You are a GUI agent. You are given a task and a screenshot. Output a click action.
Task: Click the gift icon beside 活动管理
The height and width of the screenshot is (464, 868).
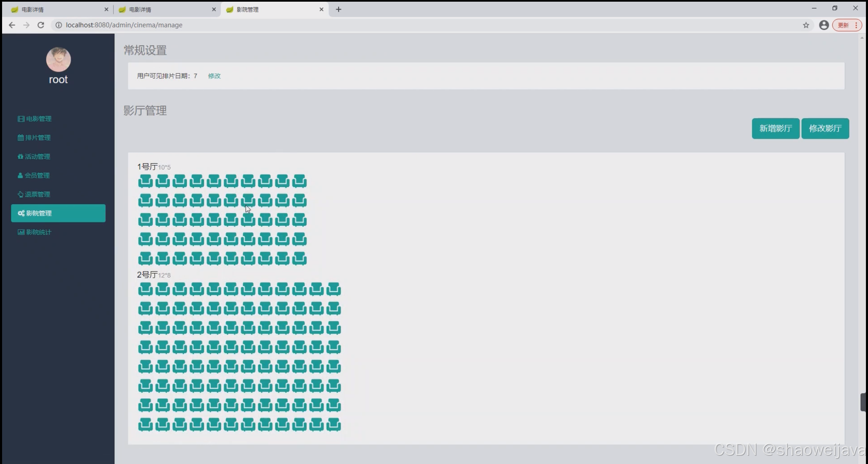[x=20, y=157]
